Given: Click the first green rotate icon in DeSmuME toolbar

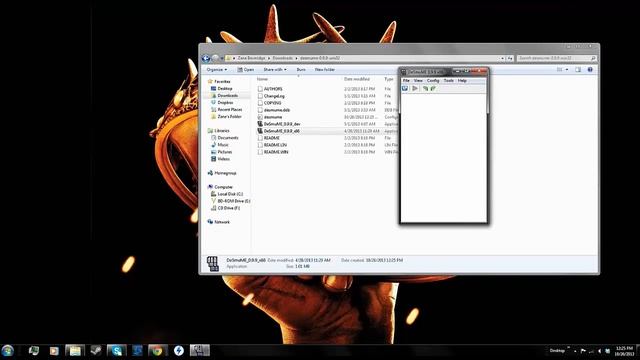Looking at the screenshot, I should click(425, 88).
